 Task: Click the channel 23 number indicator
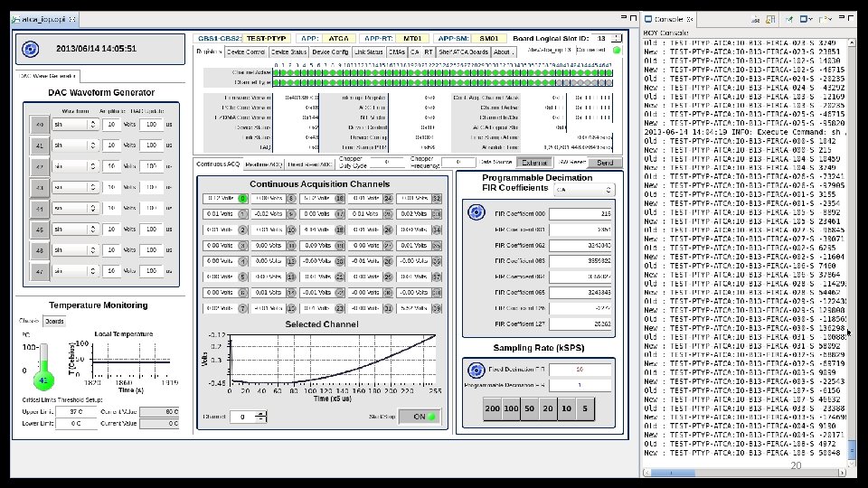[340, 308]
